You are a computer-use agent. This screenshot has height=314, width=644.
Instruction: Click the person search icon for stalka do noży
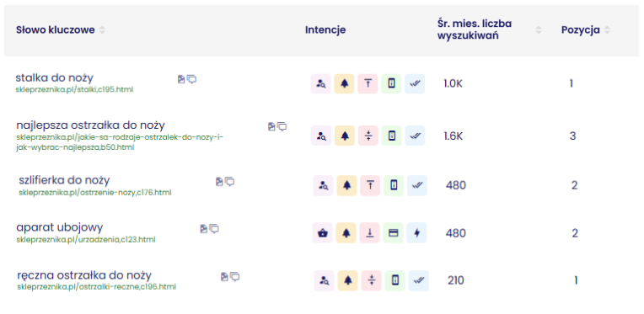point(321,83)
